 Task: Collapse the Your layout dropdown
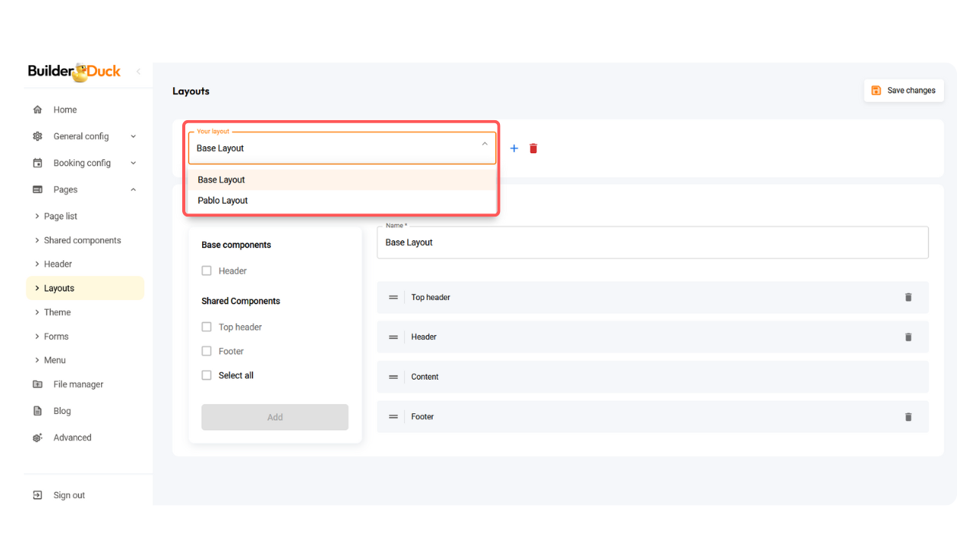point(484,144)
